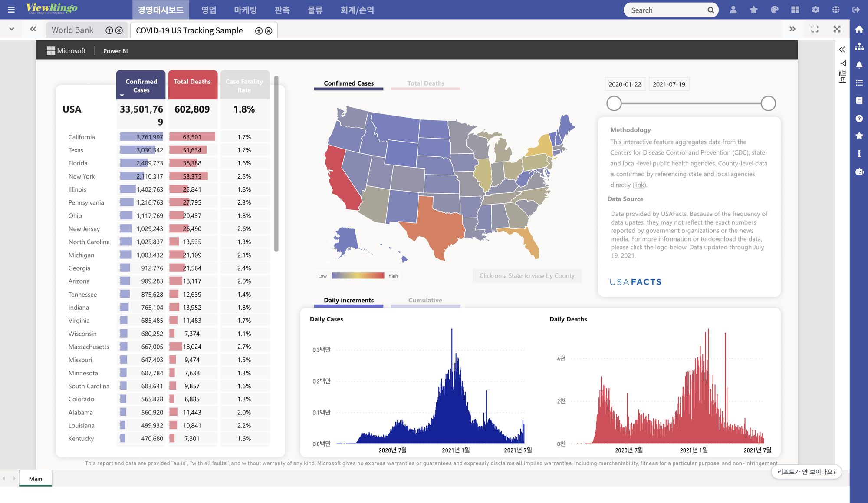Image resolution: width=868 pixels, height=503 pixels.
Task: Click the globe language icon
Action: 836,10
